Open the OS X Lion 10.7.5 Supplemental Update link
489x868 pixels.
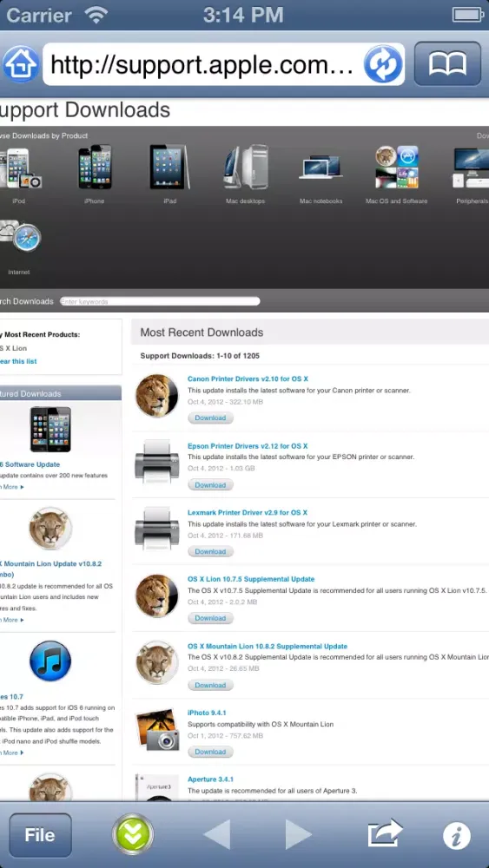coord(251,579)
